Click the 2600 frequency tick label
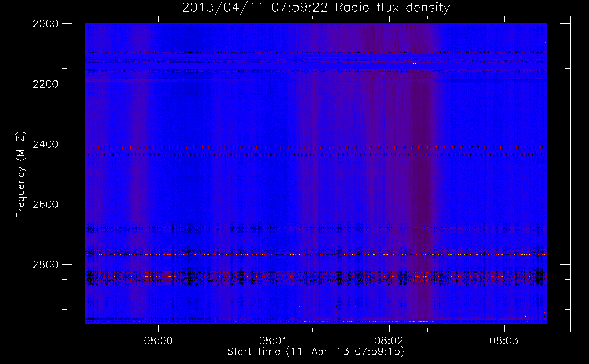Screen dimensions: 589x364 46,204
